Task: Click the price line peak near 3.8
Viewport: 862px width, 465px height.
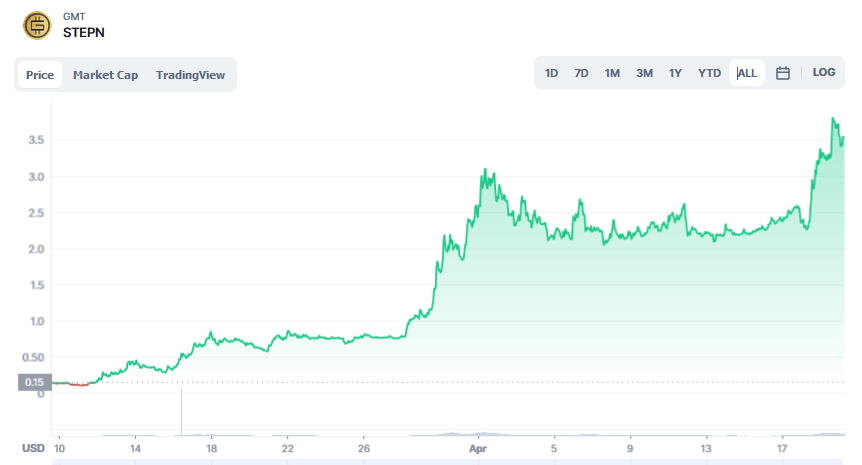Action: coord(833,118)
